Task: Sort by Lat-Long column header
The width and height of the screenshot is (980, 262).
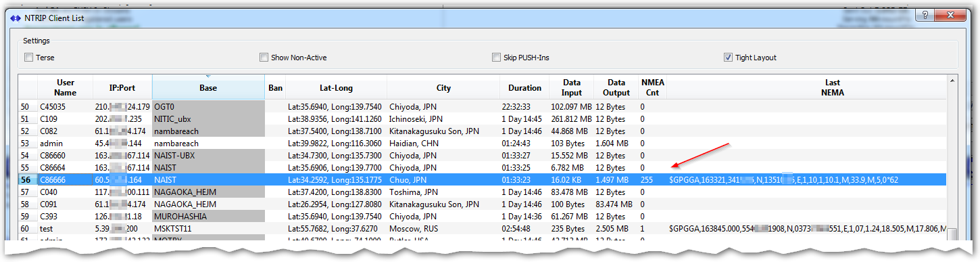Action: (x=337, y=87)
